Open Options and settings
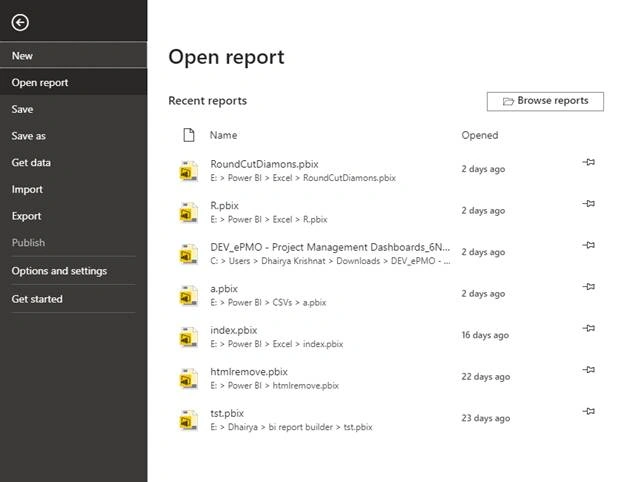This screenshot has width=624, height=482. [73, 271]
